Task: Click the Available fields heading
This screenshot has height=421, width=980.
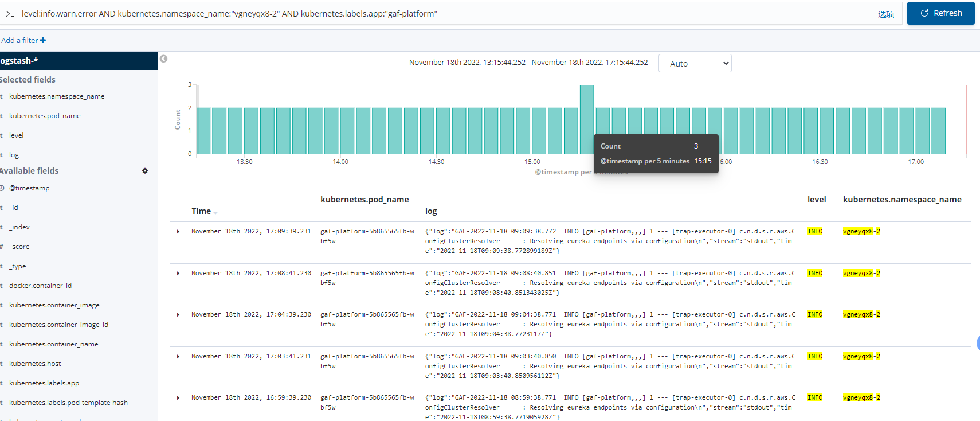Action: click(x=29, y=171)
